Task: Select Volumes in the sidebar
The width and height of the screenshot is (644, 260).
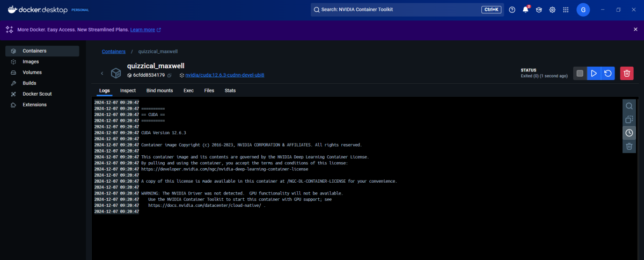Action: click(32, 73)
